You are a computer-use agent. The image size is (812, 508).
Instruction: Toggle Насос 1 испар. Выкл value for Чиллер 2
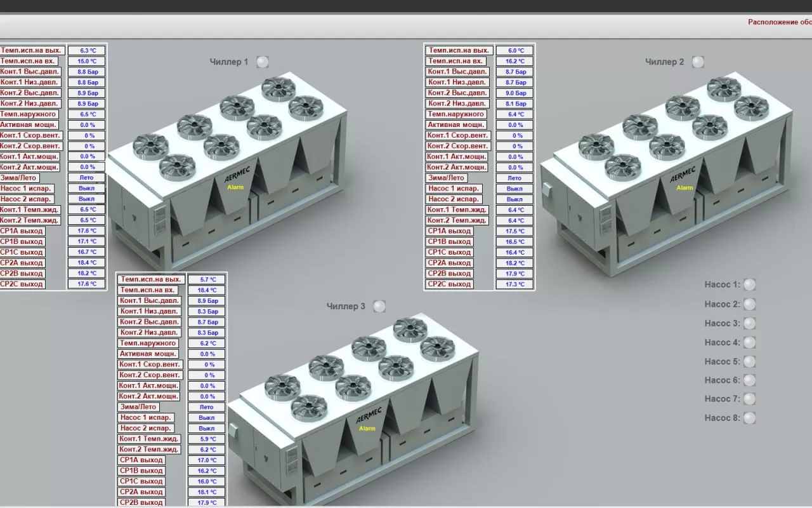[x=514, y=189]
